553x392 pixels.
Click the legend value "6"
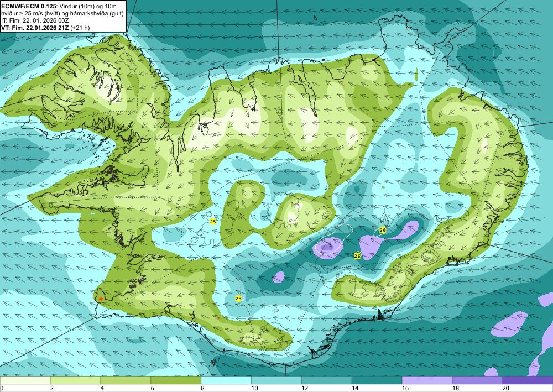(x=153, y=389)
